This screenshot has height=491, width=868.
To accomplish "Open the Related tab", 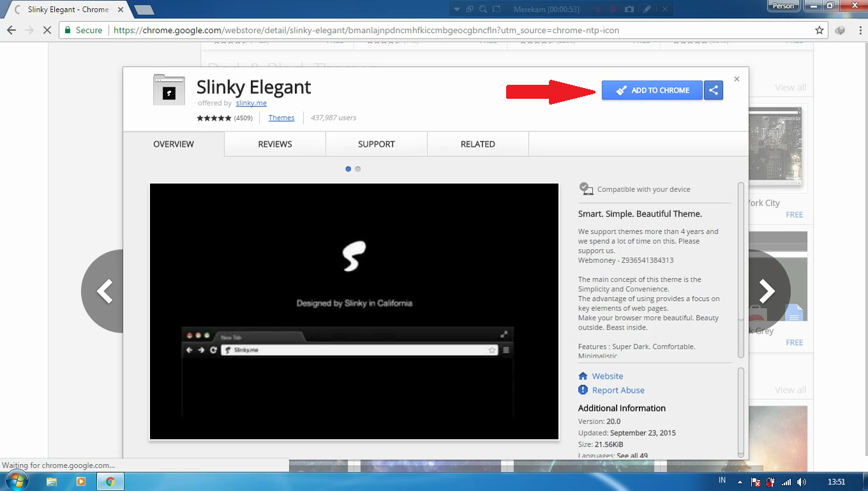I will pos(477,144).
